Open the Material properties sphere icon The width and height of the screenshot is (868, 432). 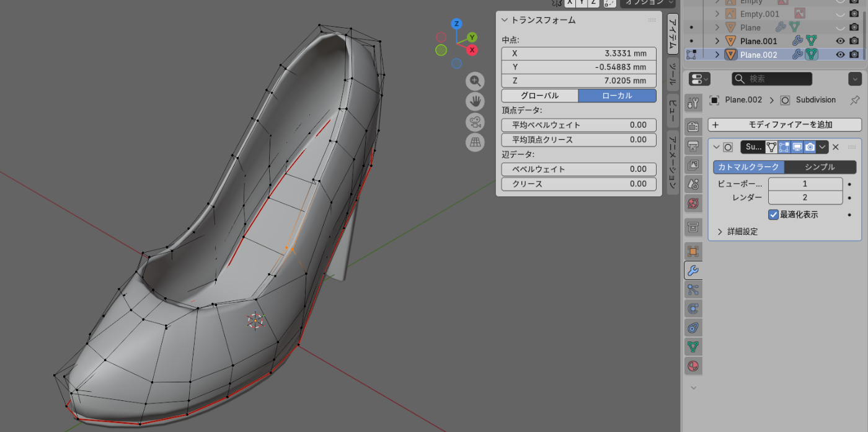coord(693,366)
